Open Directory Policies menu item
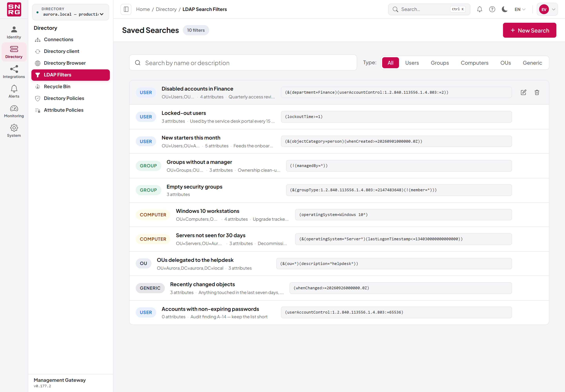565x392 pixels. 71,99
